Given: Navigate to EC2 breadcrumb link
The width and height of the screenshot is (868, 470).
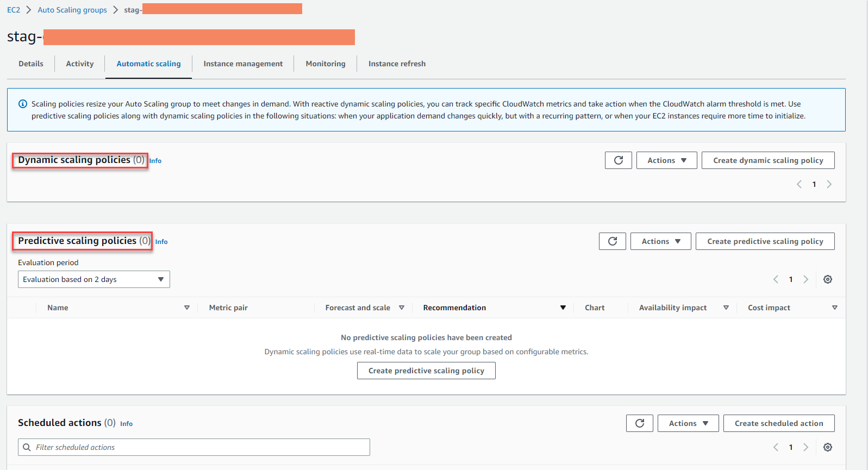Looking at the screenshot, I should 14,10.
